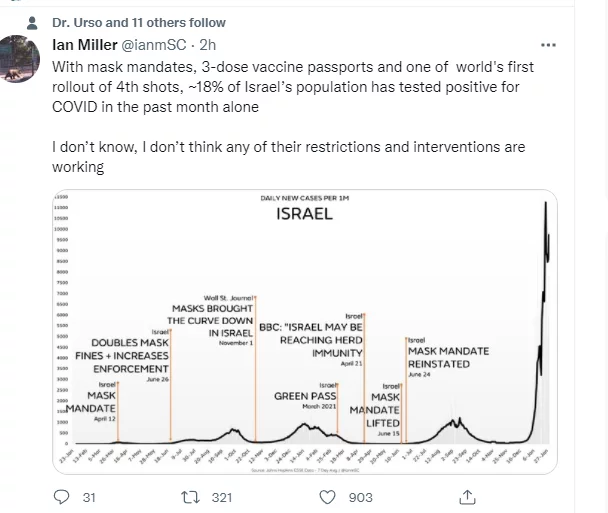608x513 pixels.
Task: Click the like count 903
Action: pyautogui.click(x=361, y=497)
